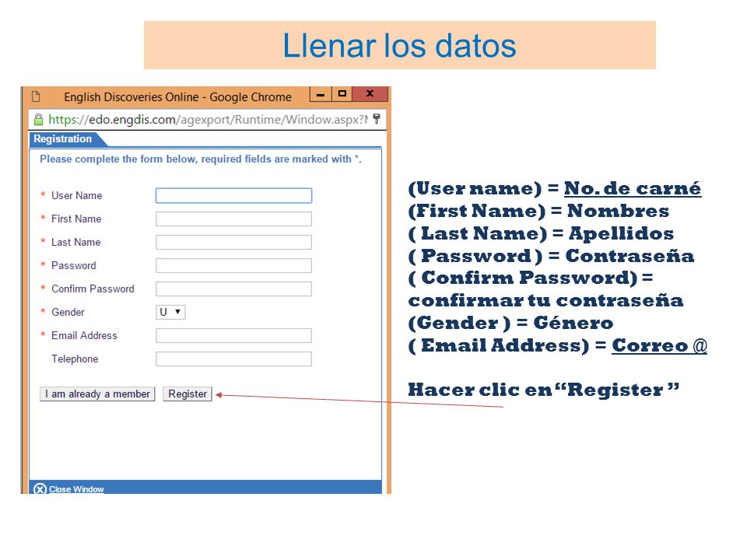Click the 'Please complete the form below' message
The image size is (747, 560).
(x=201, y=159)
